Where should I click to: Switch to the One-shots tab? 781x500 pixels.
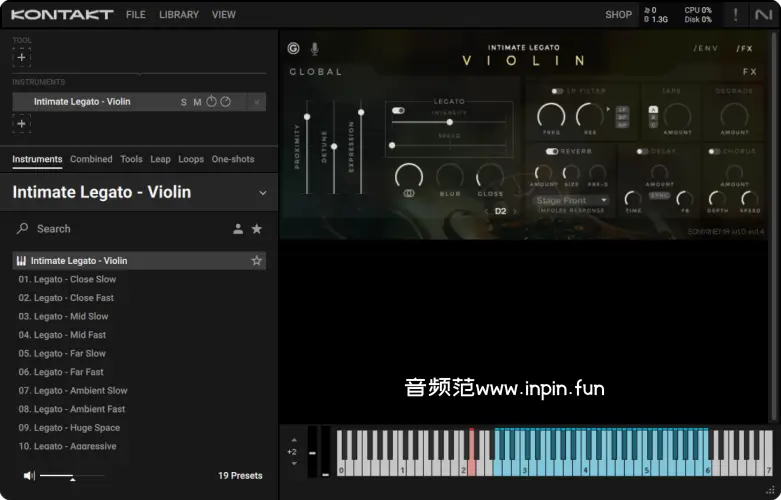[x=233, y=159]
